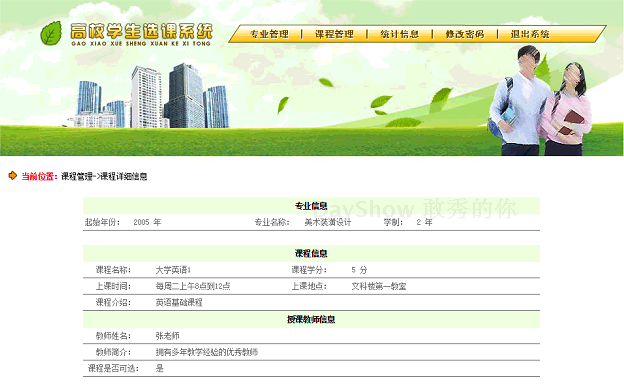Viewport: 624px width, 390px height.
Task: Open the 统计信息 menu item
Action: 400,34
